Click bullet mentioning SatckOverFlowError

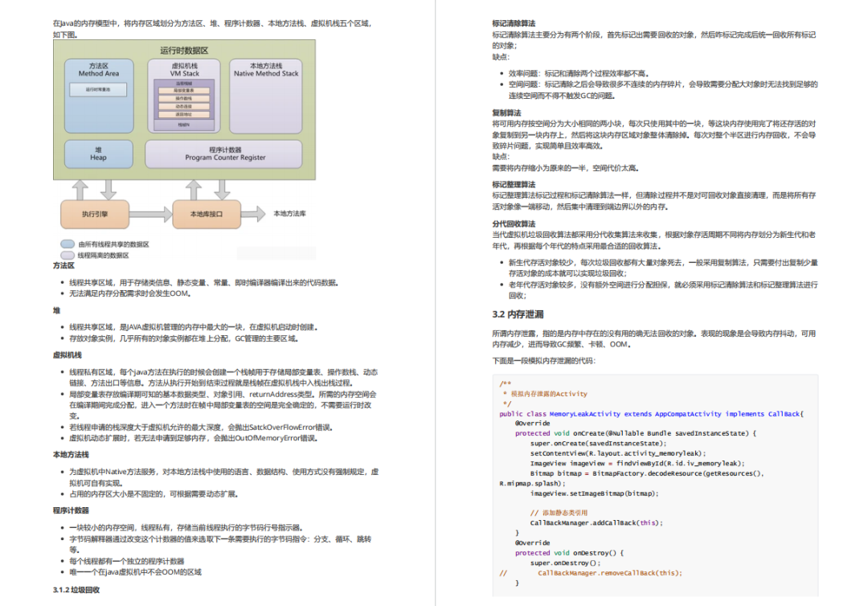click(x=203, y=428)
